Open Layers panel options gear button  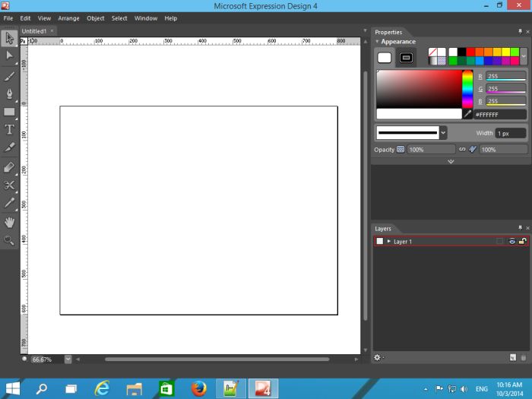[x=378, y=357]
